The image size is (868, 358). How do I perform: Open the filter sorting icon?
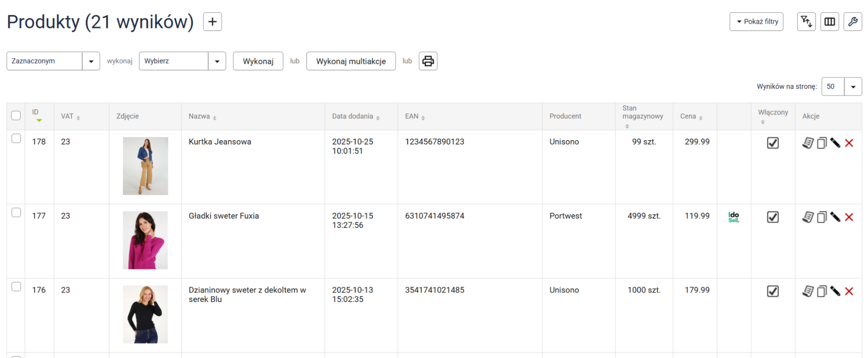point(806,22)
